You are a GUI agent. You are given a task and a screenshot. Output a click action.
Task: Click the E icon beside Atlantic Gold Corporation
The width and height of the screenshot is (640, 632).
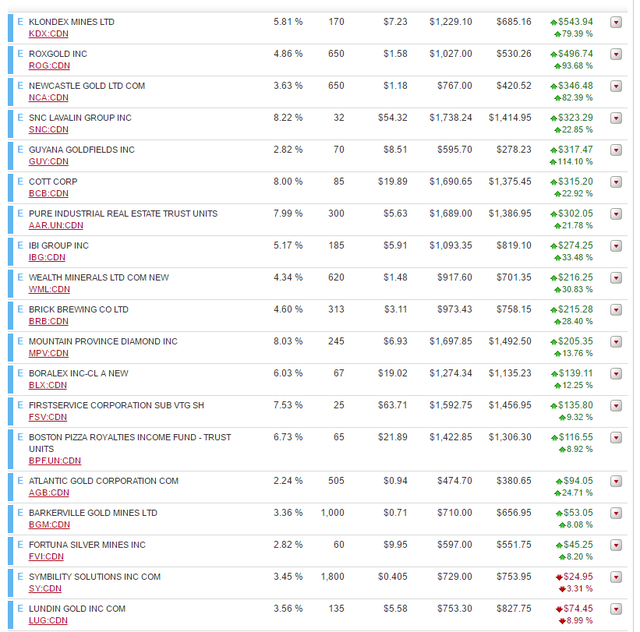click(x=20, y=481)
